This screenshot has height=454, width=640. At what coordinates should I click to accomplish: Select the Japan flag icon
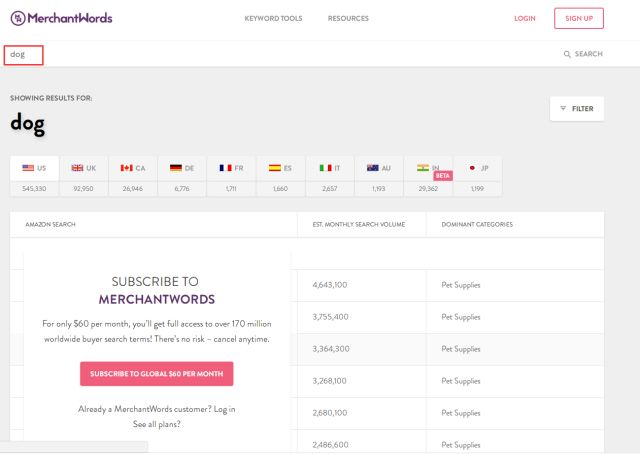[x=472, y=168]
